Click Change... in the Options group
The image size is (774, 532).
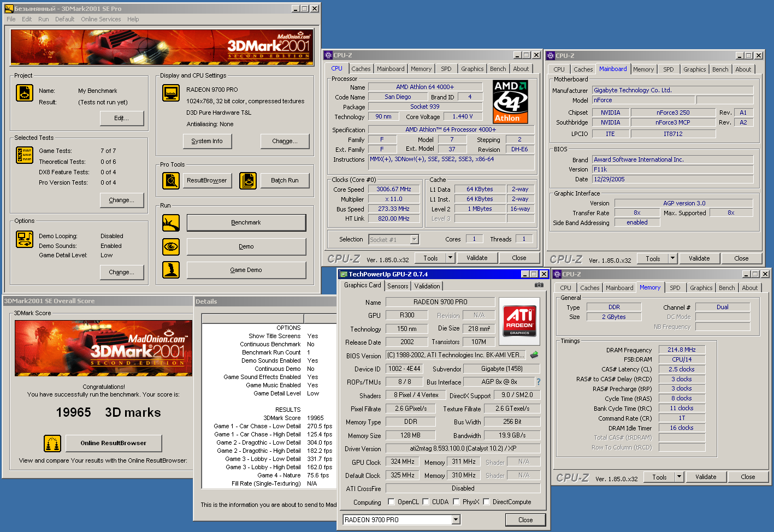122,272
